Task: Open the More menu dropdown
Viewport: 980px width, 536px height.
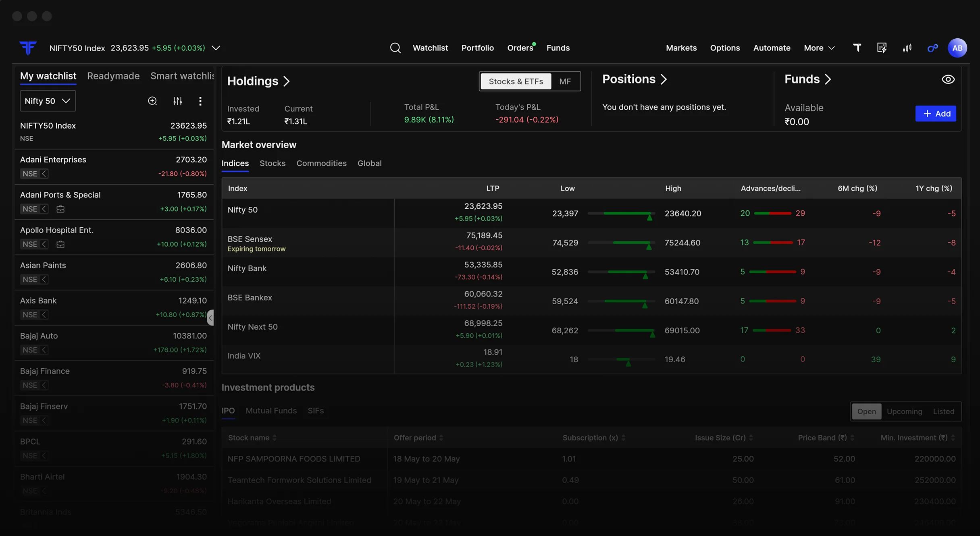Action: point(819,48)
